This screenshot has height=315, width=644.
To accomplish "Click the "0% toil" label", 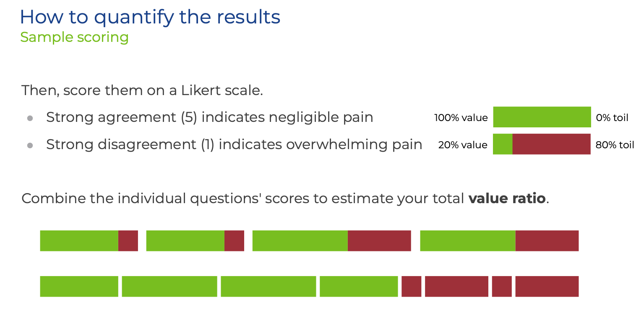I will click(x=612, y=118).
